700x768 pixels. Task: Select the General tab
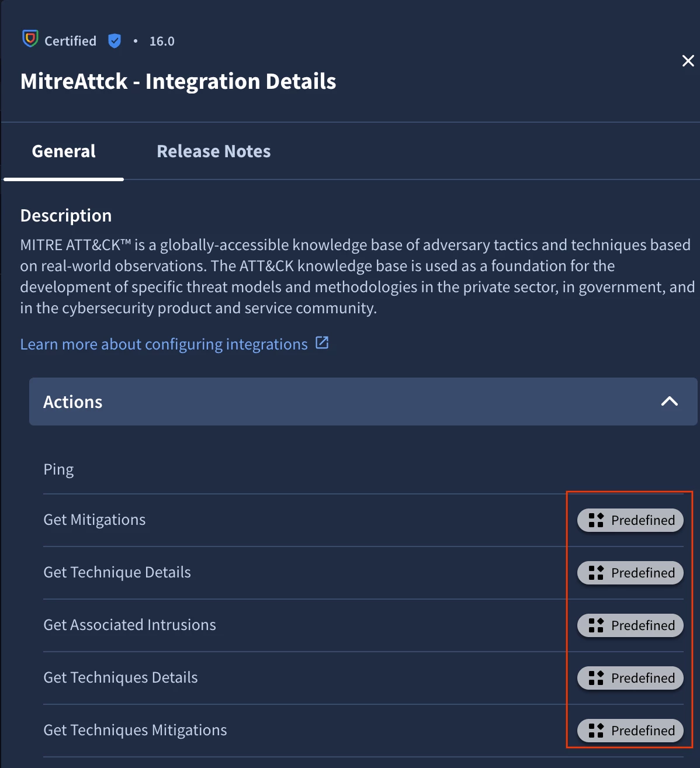[64, 151]
